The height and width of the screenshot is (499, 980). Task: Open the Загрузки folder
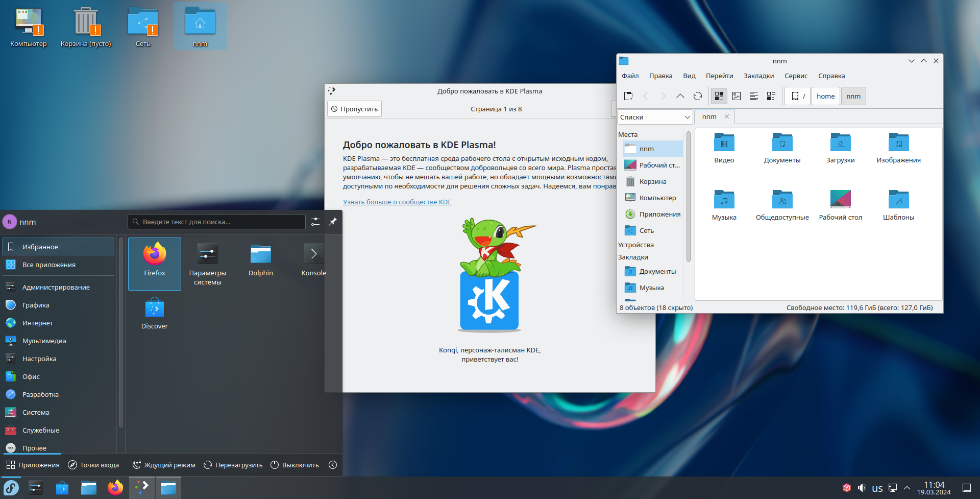click(840, 149)
